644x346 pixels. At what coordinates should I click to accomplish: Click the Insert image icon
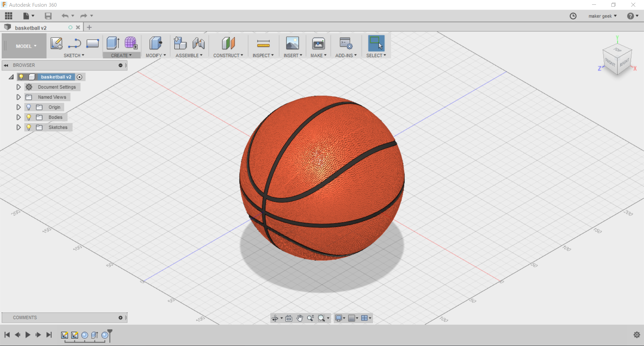tap(292, 43)
